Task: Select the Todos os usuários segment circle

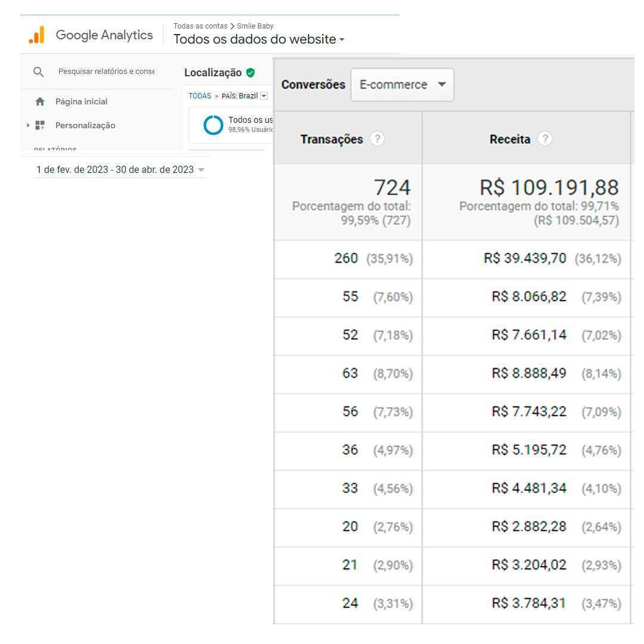Action: click(x=213, y=125)
